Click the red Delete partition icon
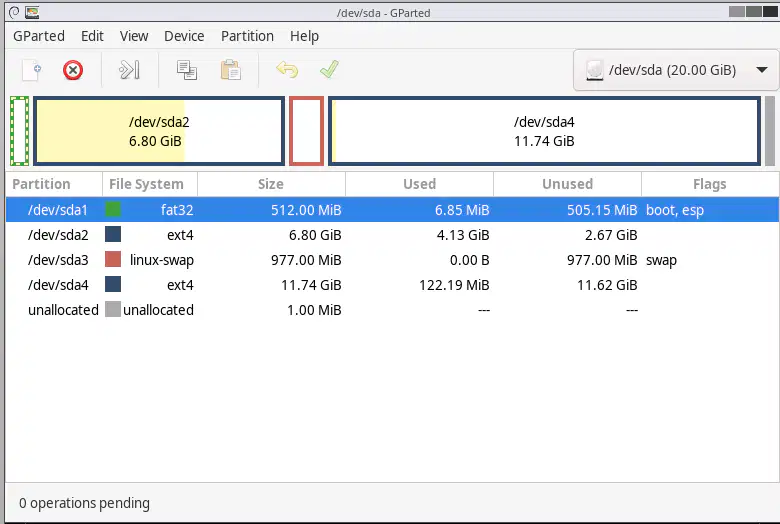780x524 pixels. point(73,70)
